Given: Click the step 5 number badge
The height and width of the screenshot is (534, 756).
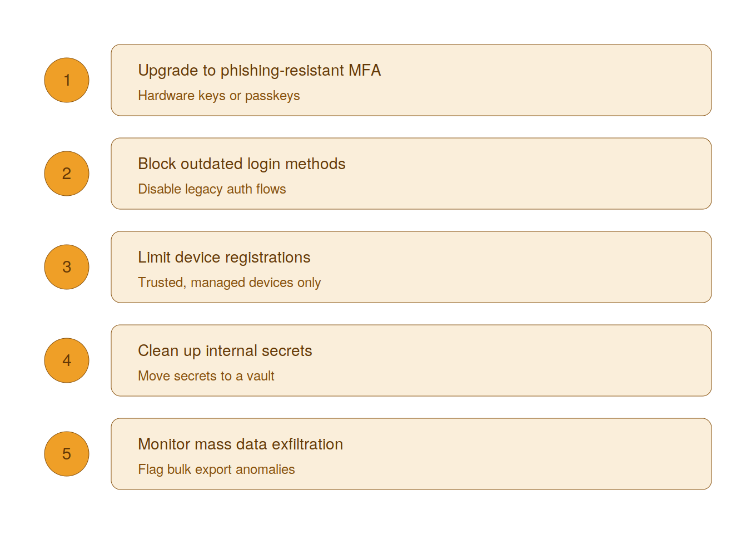Looking at the screenshot, I should tap(67, 454).
